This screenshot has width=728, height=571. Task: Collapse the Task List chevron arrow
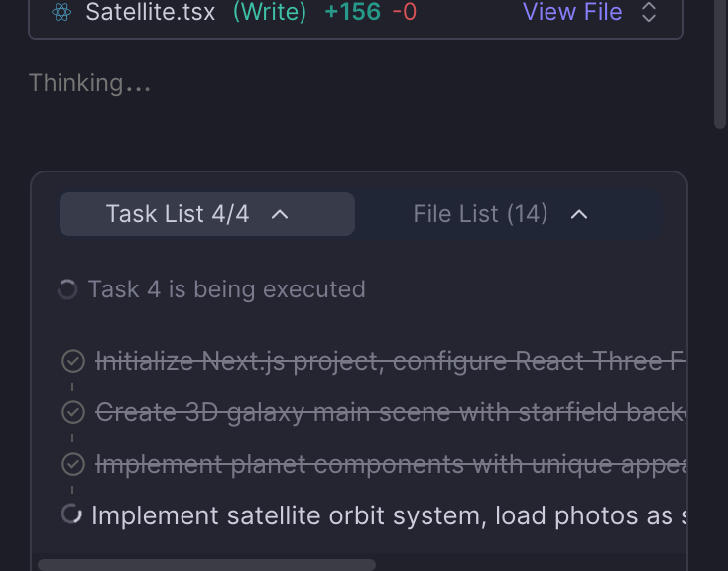(x=281, y=214)
